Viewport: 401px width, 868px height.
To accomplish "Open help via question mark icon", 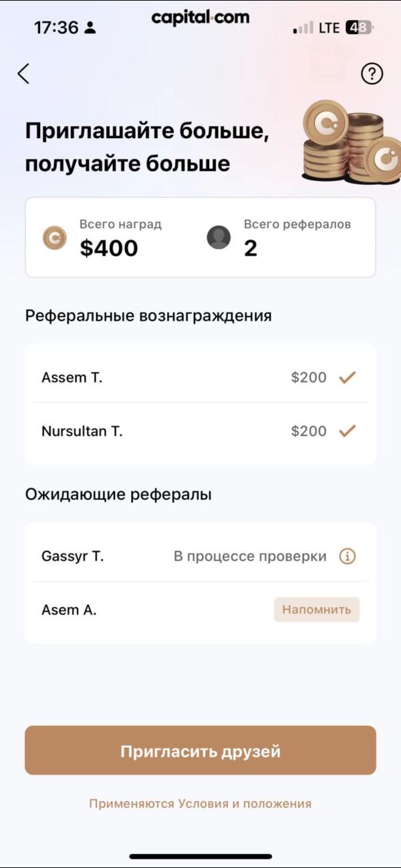I will (x=372, y=74).
